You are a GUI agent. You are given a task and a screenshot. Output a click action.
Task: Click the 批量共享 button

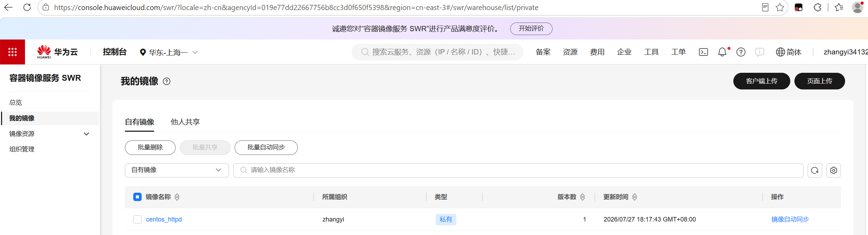[205, 148]
